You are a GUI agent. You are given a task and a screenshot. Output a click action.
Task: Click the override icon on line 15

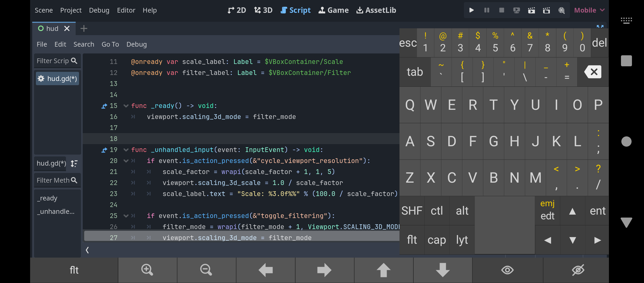pos(104,106)
